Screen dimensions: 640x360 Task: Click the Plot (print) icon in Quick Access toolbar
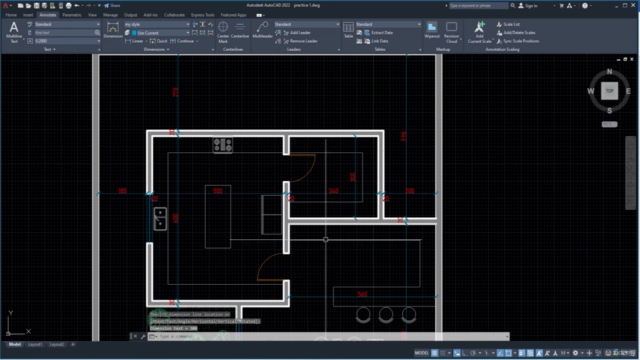point(69,6)
